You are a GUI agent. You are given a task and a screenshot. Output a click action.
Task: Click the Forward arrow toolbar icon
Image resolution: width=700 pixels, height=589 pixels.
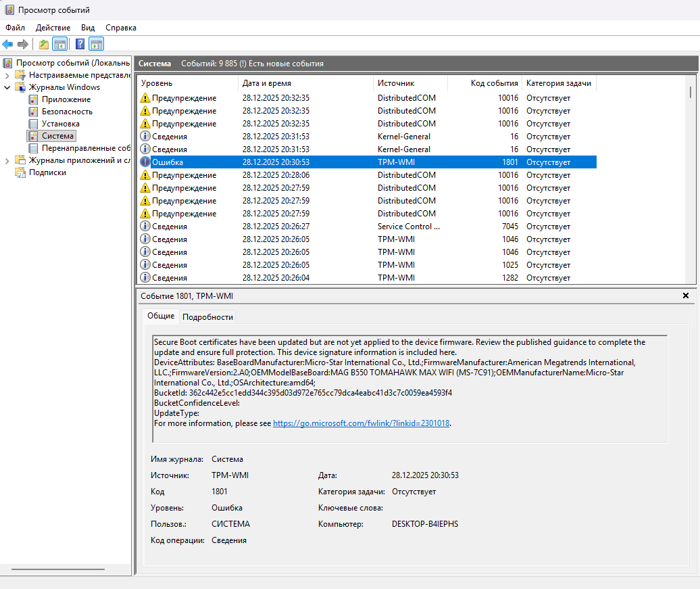click(x=23, y=44)
